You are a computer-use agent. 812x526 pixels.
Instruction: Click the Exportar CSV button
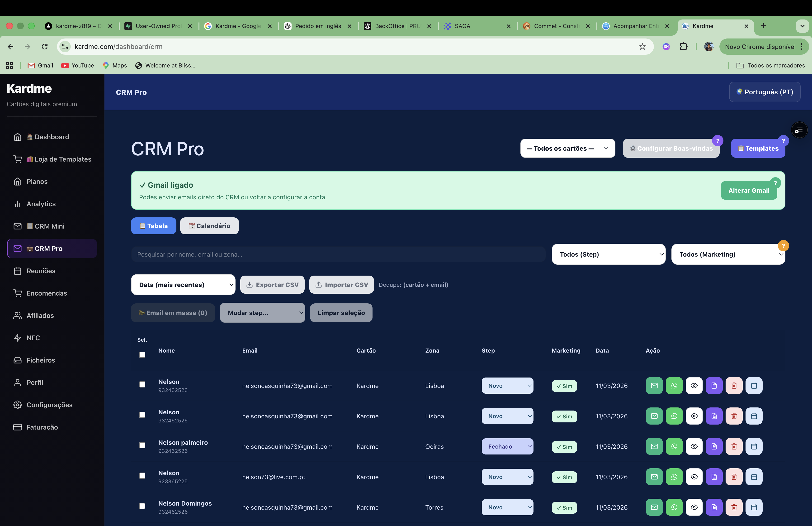click(x=272, y=285)
